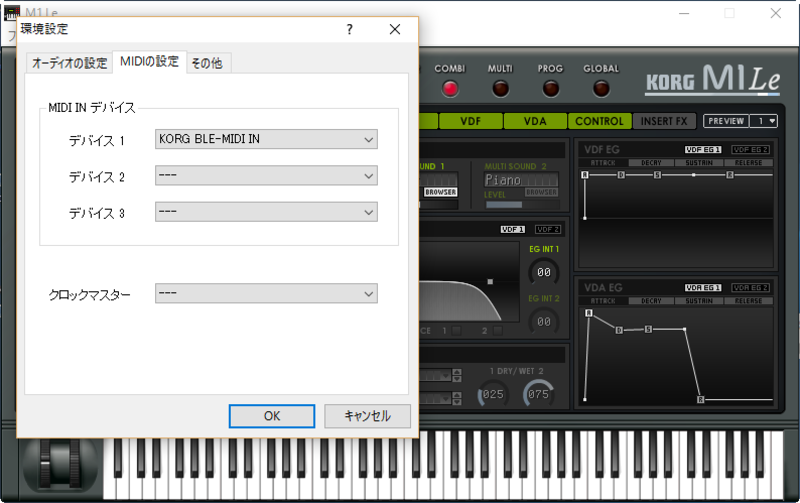Click the M1 Le app icon in title bar
This screenshot has height=503, width=800.
point(11,12)
